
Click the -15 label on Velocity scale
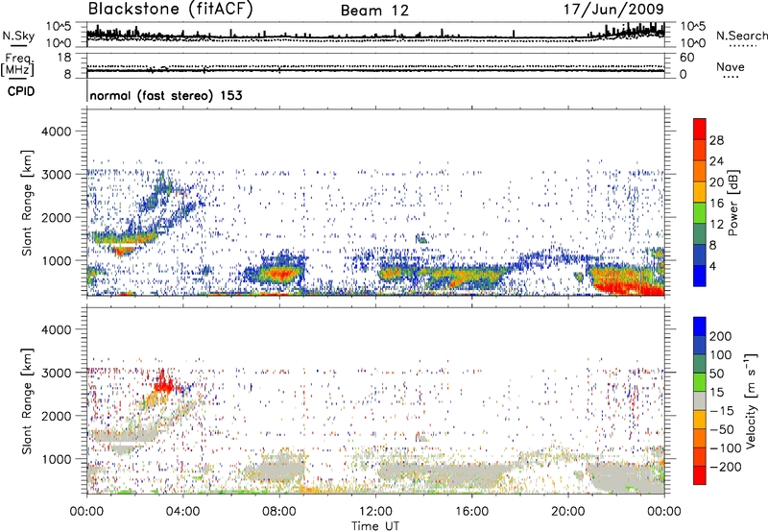coord(722,410)
